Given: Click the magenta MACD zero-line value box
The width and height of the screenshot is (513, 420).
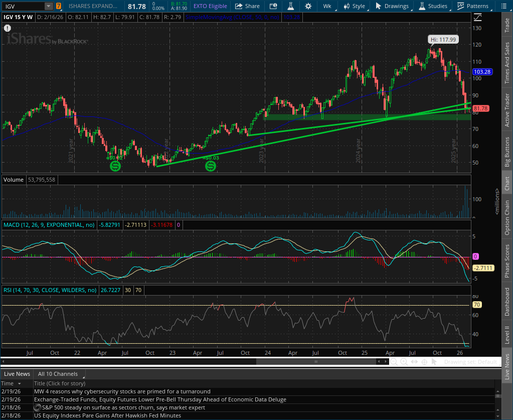Looking at the screenshot, I should 475,256.
